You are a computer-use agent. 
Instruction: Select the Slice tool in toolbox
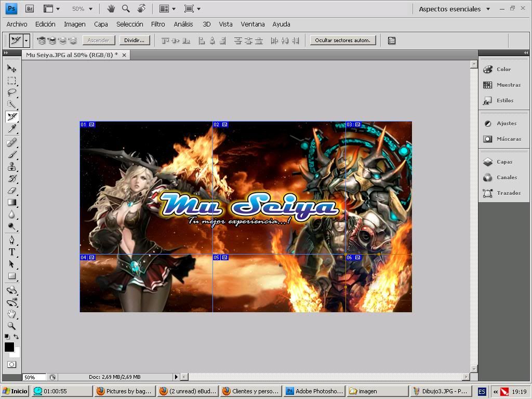pyautogui.click(x=11, y=117)
